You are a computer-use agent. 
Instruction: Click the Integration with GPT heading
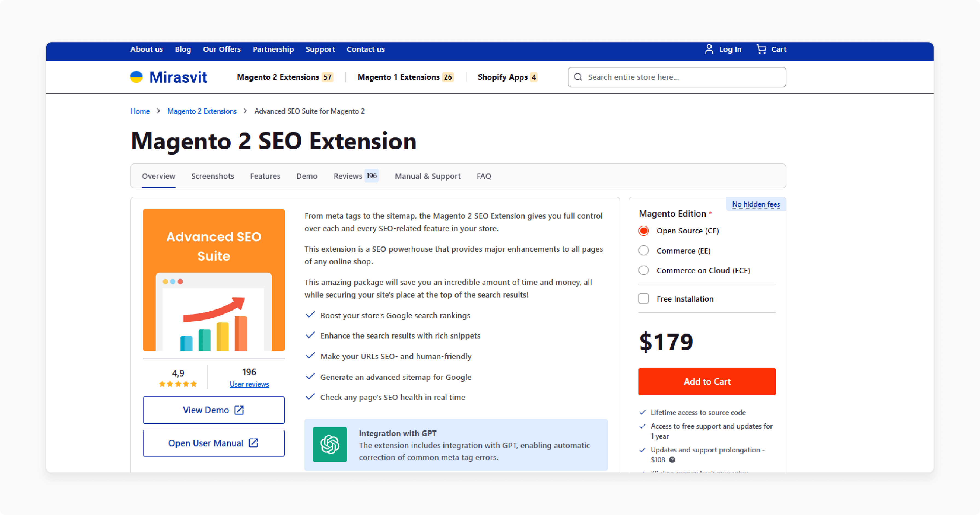398,433
